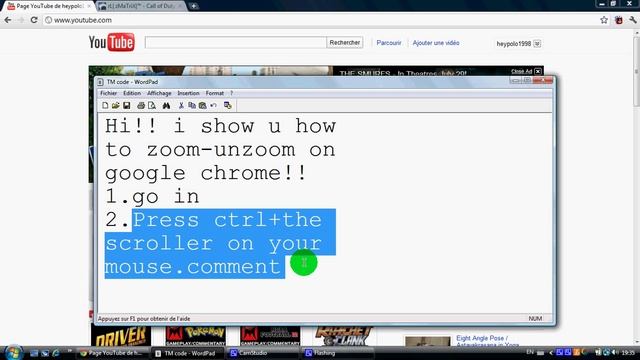The image size is (640, 360).
Task: Close the ad banner with X button
Action: 538,71
